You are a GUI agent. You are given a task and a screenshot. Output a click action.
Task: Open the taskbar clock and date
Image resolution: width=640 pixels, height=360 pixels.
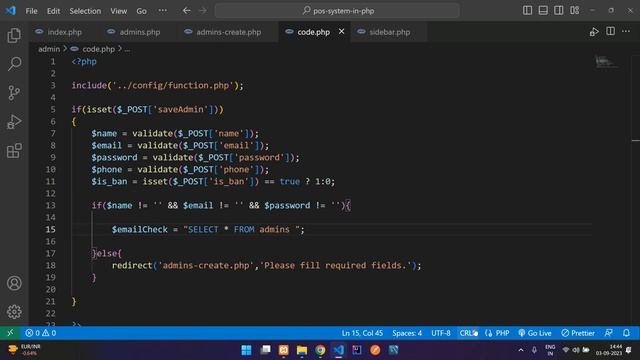click(x=609, y=350)
